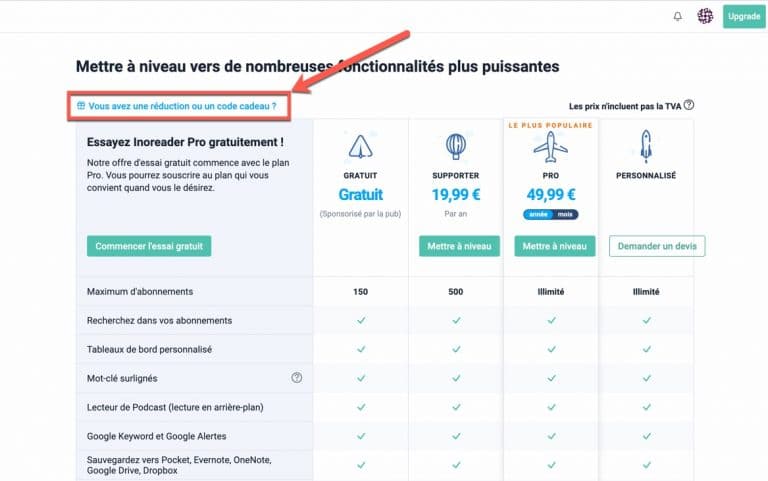768x481 pixels.
Task: Open the réduction ou code cadeau link
Action: [182, 105]
